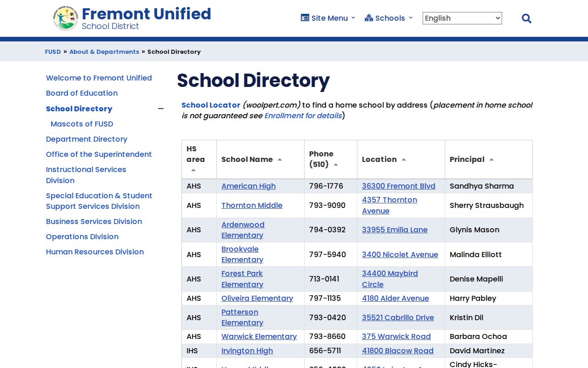Screen dimensions: 588x368
Task: Open 36300 Fremont Blvd location link
Action: (399, 186)
